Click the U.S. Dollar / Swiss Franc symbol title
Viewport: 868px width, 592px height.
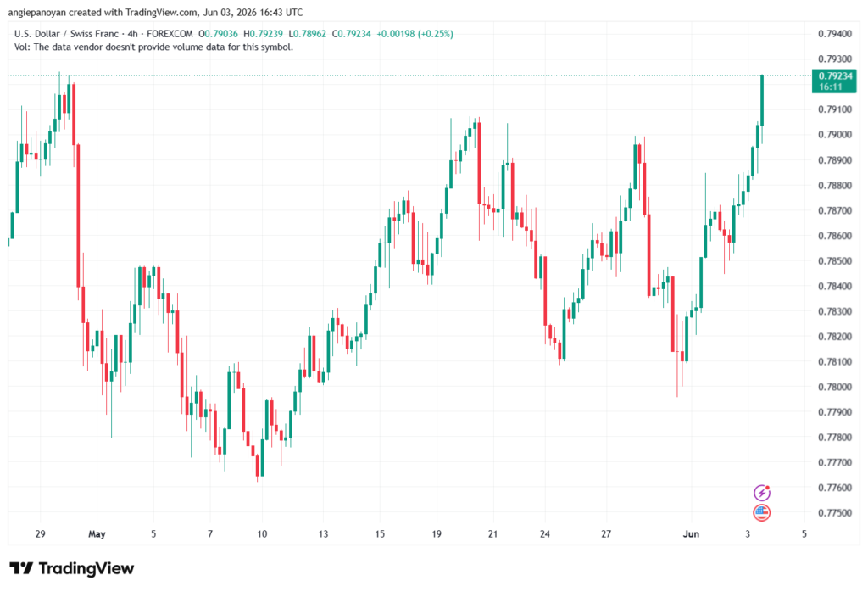pyautogui.click(x=66, y=34)
